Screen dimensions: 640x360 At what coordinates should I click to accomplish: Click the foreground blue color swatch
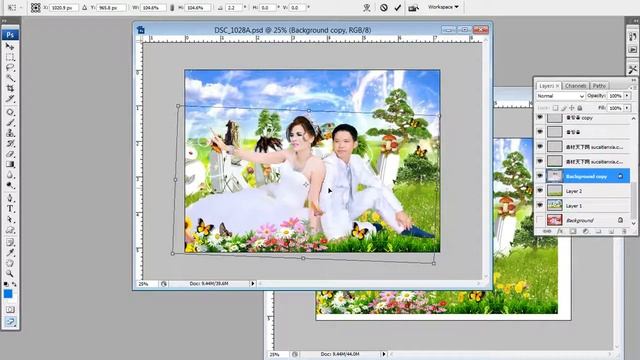8,294
